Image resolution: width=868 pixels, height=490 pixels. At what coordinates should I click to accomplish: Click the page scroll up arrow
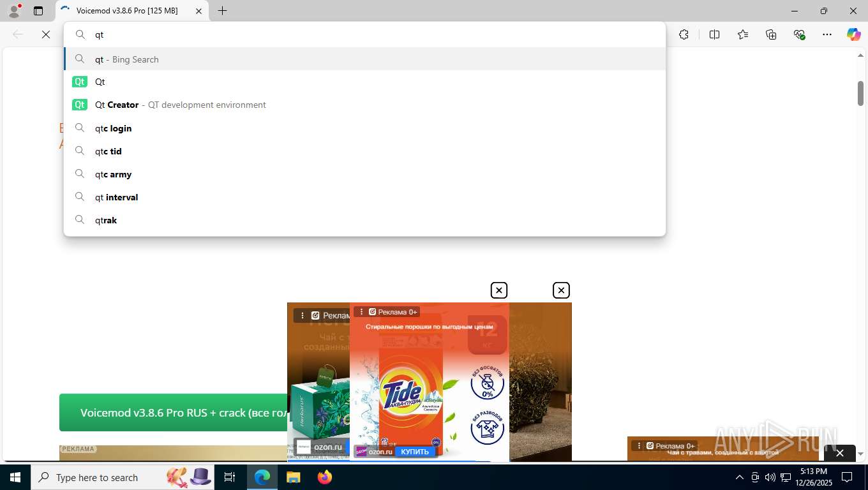(860, 56)
